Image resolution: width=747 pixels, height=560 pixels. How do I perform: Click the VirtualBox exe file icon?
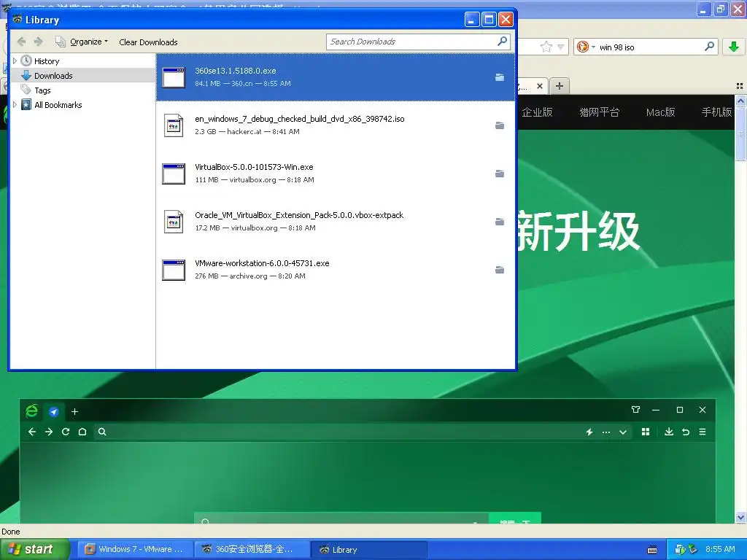pos(174,174)
